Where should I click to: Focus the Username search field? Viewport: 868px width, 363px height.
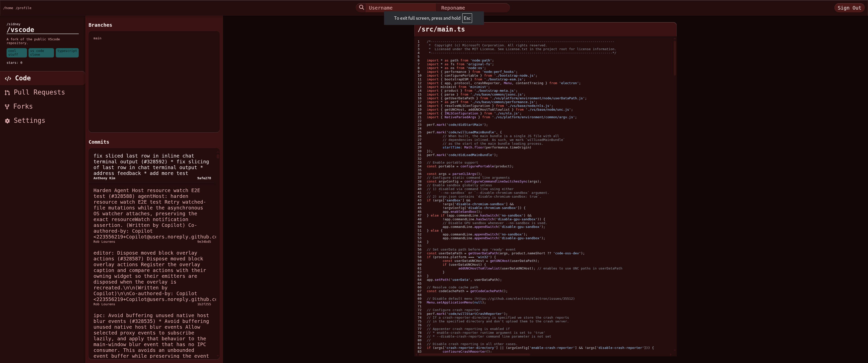401,8
